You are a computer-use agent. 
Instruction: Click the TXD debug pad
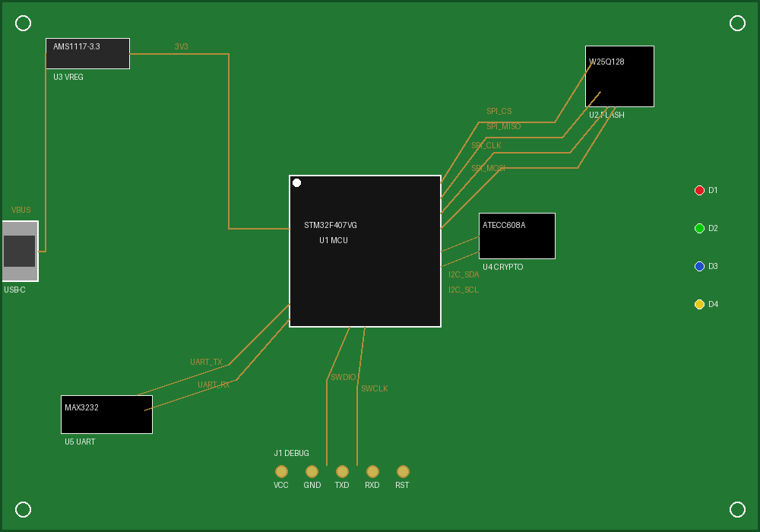pyautogui.click(x=342, y=471)
